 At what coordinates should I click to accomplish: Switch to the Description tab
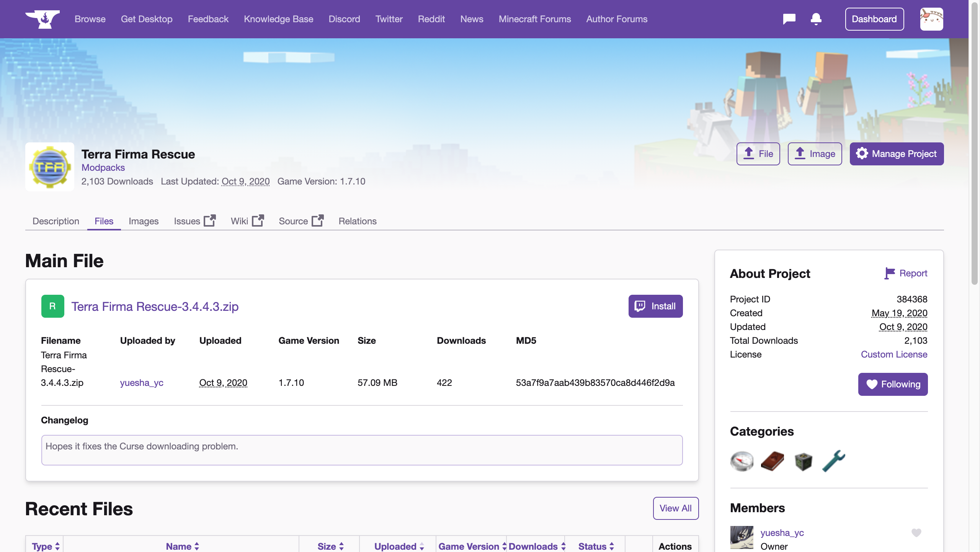(x=56, y=221)
